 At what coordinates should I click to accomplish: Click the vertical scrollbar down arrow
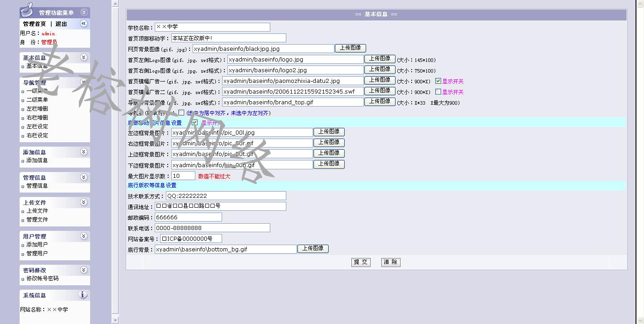click(x=115, y=320)
